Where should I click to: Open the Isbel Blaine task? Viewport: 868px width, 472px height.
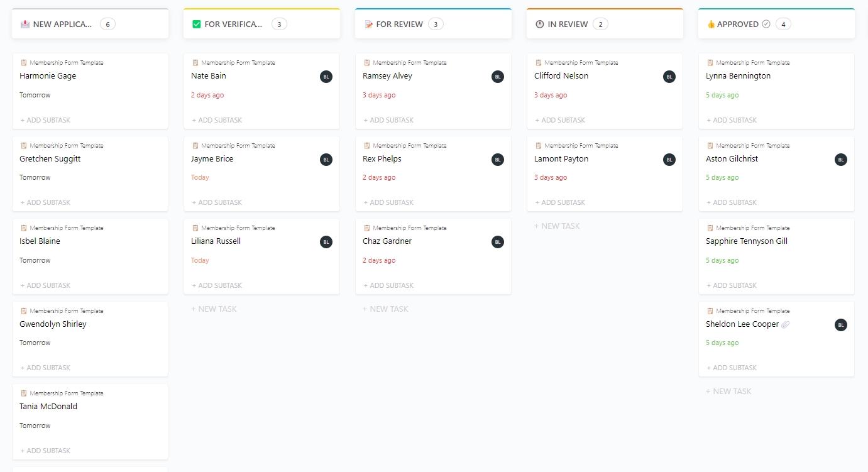40,241
